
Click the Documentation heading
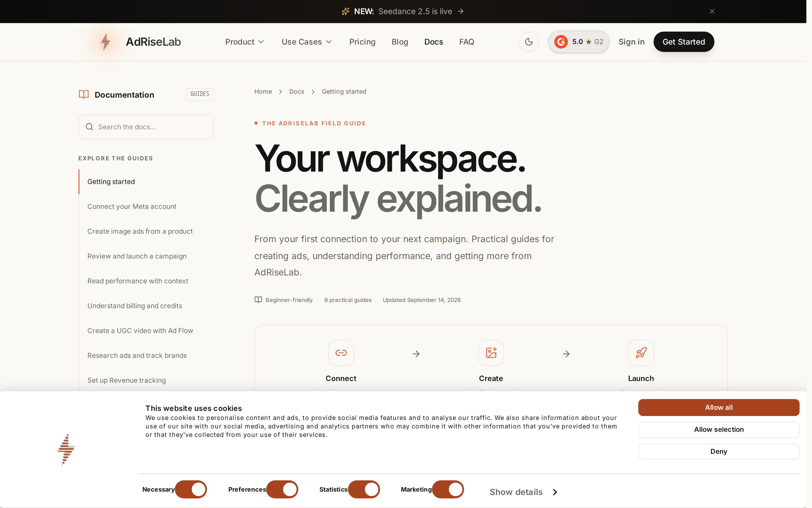(x=125, y=95)
